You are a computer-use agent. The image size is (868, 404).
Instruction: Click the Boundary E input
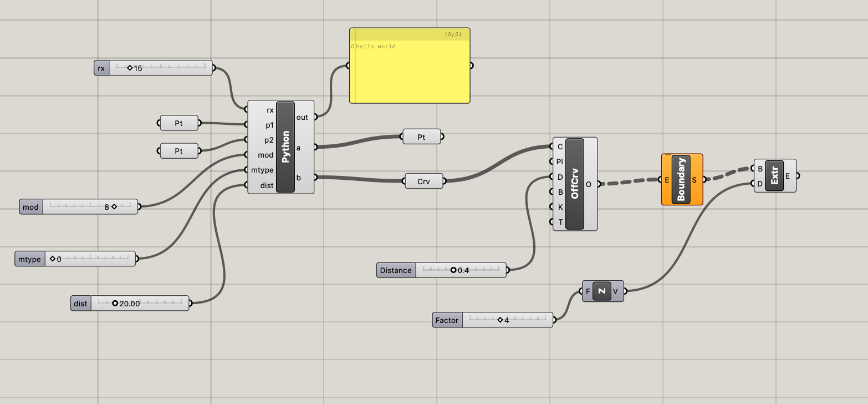click(666, 180)
